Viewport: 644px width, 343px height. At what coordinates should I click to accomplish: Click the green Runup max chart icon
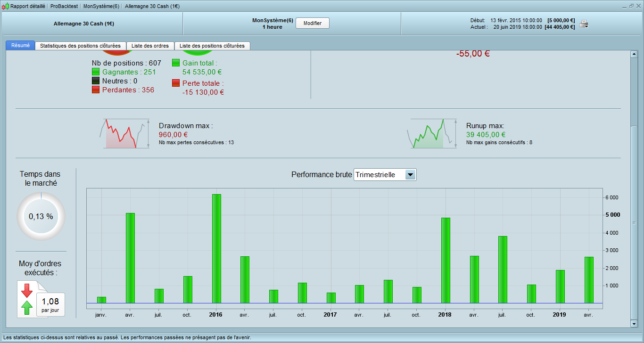point(432,134)
